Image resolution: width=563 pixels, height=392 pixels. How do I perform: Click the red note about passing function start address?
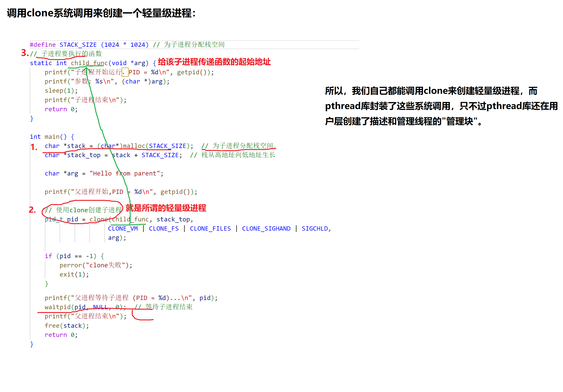point(214,62)
